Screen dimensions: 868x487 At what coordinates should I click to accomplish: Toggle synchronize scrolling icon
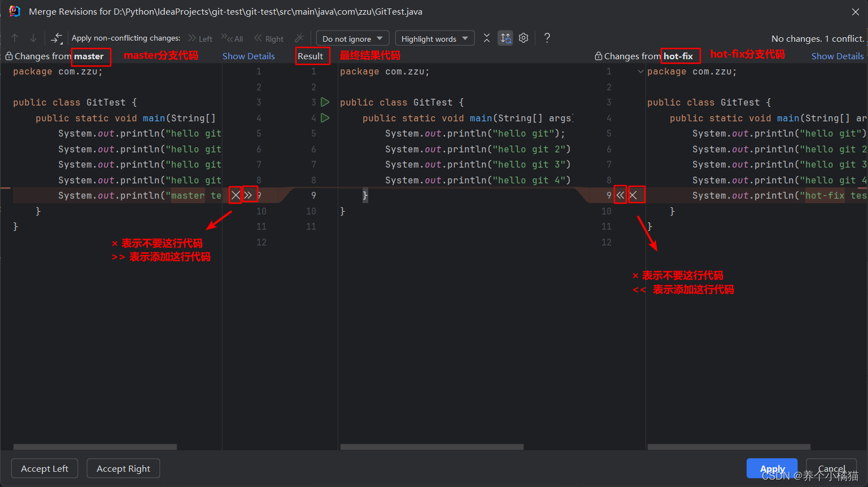[x=505, y=38]
